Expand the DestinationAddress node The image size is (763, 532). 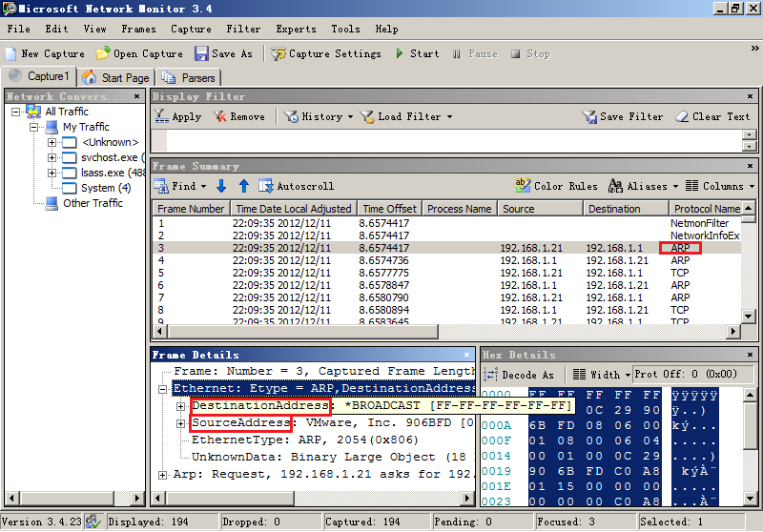click(180, 406)
